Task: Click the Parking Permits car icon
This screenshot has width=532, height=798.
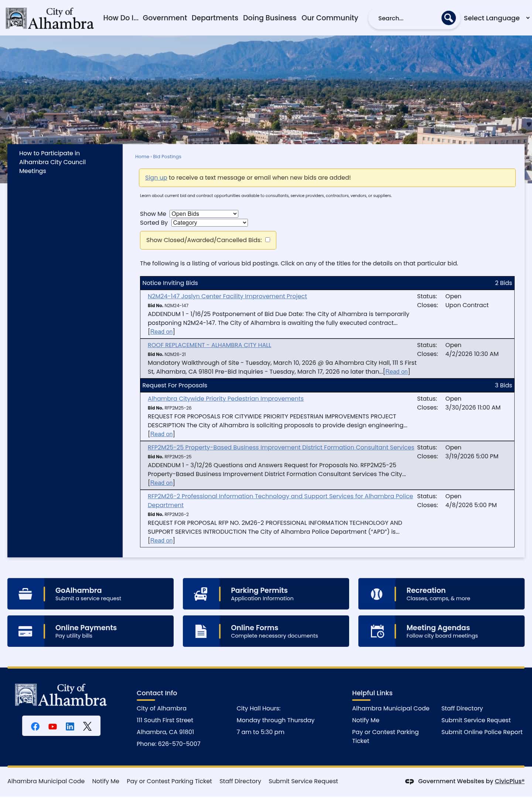Action: tap(201, 594)
